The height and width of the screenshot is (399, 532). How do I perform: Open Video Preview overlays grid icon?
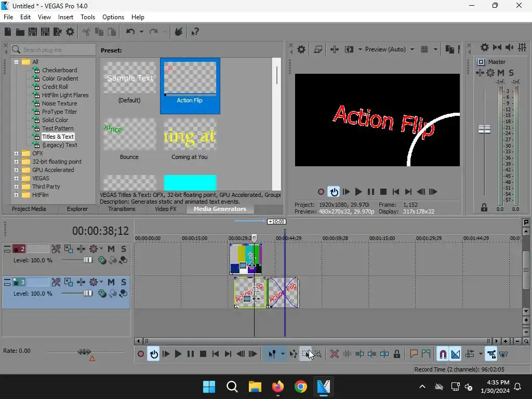[424, 49]
